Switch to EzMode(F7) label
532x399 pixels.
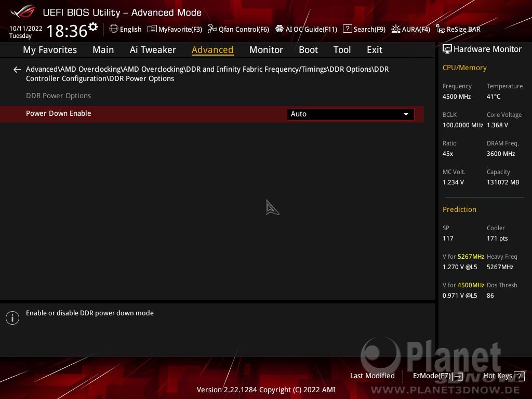432,376
